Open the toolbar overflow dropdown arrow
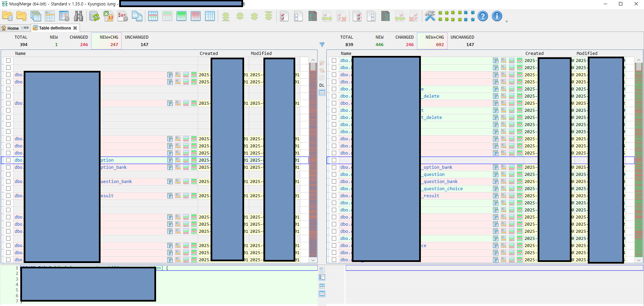This screenshot has width=644, height=306. pos(507,21)
